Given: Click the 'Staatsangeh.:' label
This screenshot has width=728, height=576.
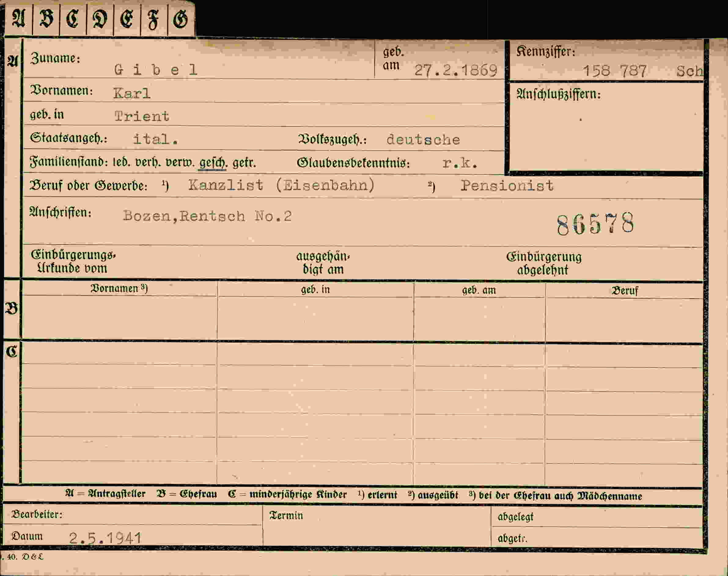Looking at the screenshot, I should 69,138.
